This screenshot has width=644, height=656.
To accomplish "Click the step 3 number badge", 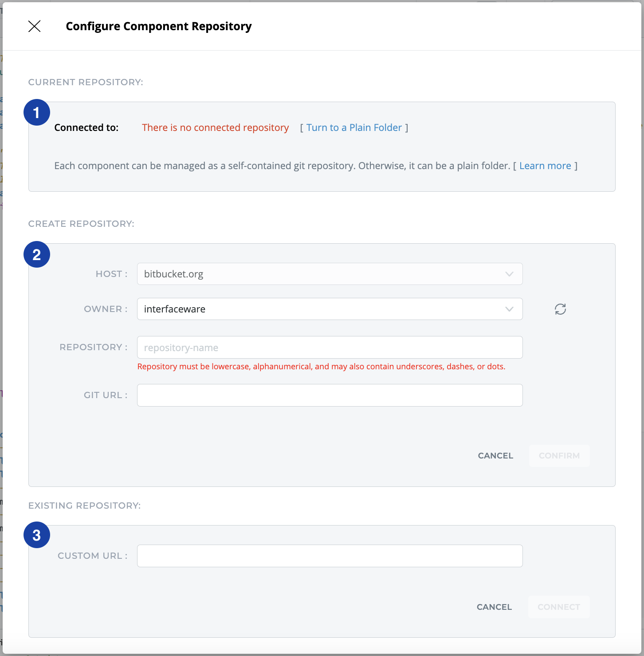I will 37,535.
